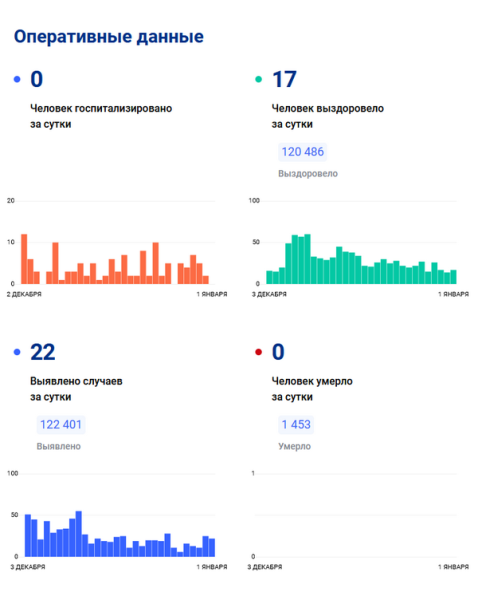Select the total deaths badge 1 453

click(x=296, y=425)
